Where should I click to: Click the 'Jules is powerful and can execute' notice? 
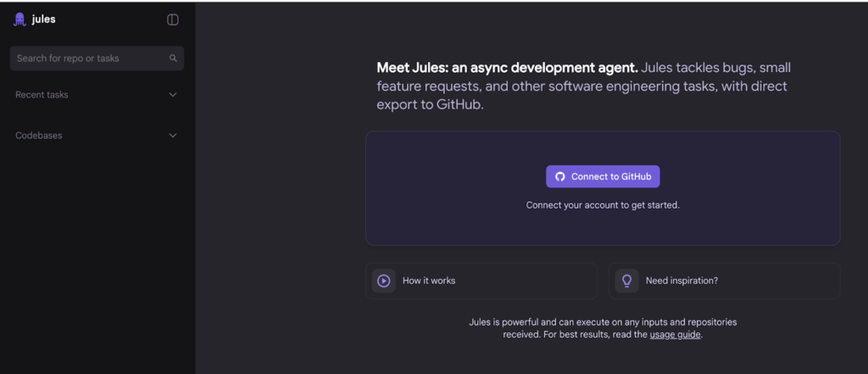tap(603, 328)
